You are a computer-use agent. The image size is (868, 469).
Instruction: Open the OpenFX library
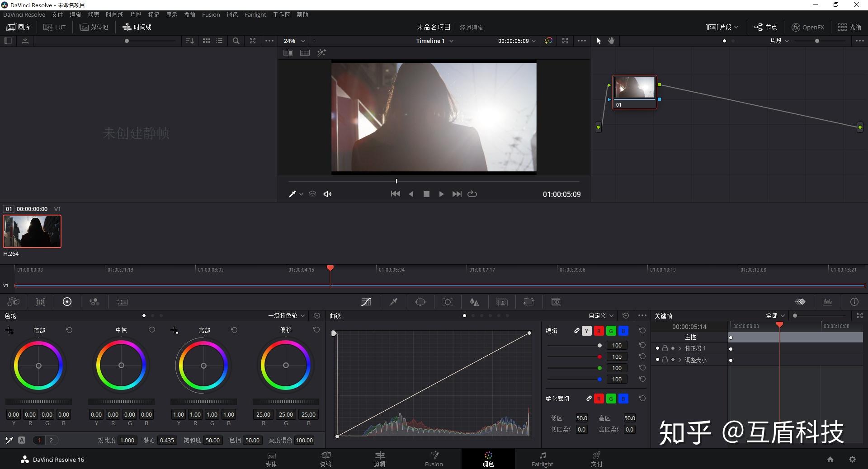coord(807,27)
